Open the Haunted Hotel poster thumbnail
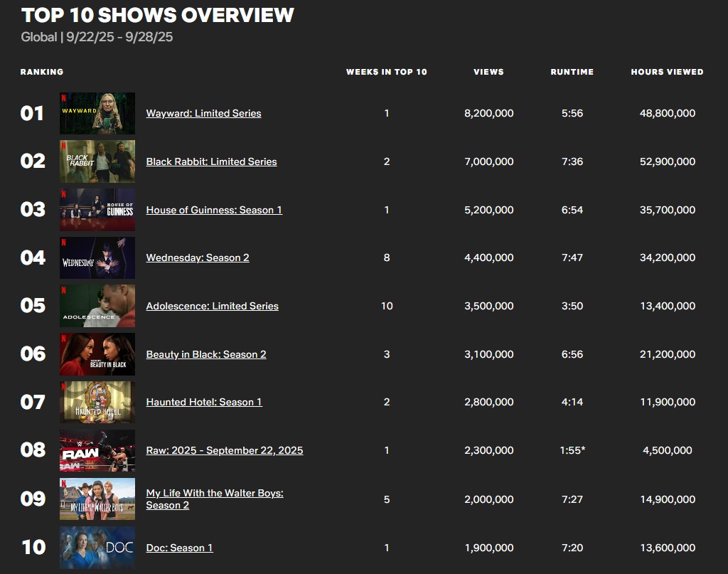Viewport: 728px width, 574px height. click(97, 402)
